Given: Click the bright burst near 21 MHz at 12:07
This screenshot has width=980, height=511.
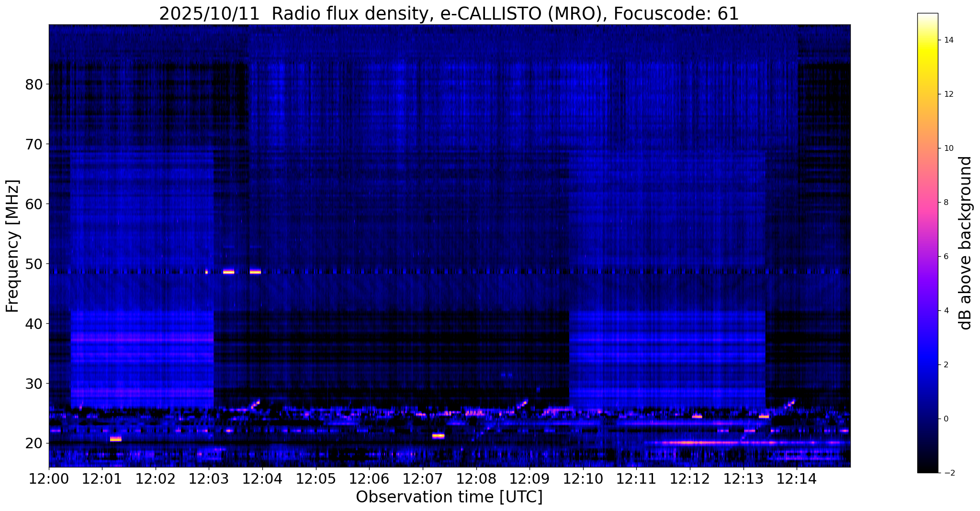Looking at the screenshot, I should tap(439, 436).
